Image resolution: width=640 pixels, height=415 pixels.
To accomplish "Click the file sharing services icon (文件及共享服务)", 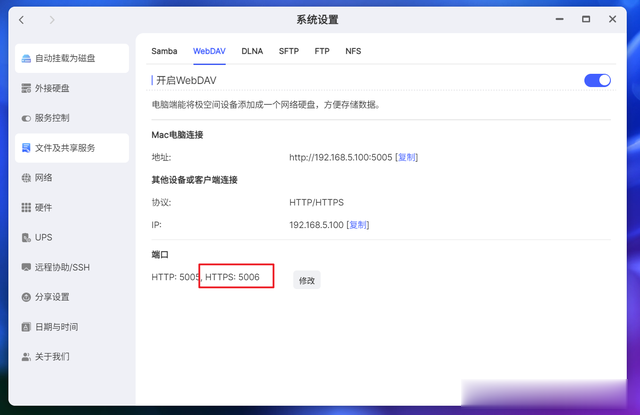I will tap(26, 148).
